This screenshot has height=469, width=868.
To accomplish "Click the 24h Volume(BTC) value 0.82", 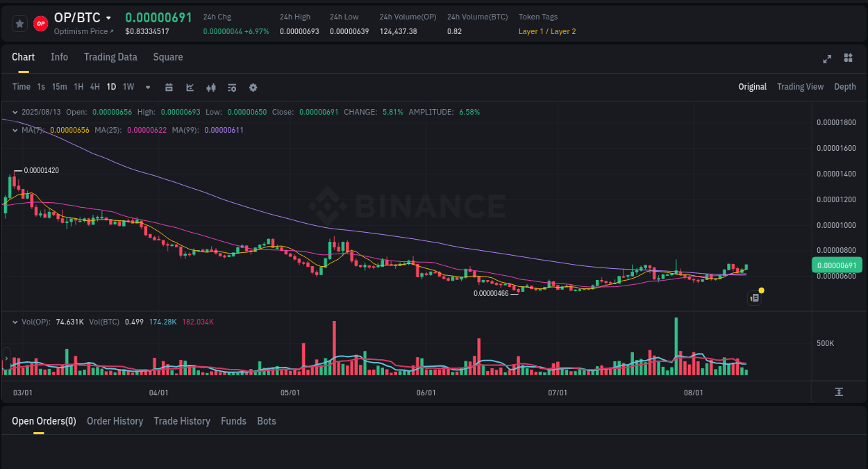I will pyautogui.click(x=453, y=31).
